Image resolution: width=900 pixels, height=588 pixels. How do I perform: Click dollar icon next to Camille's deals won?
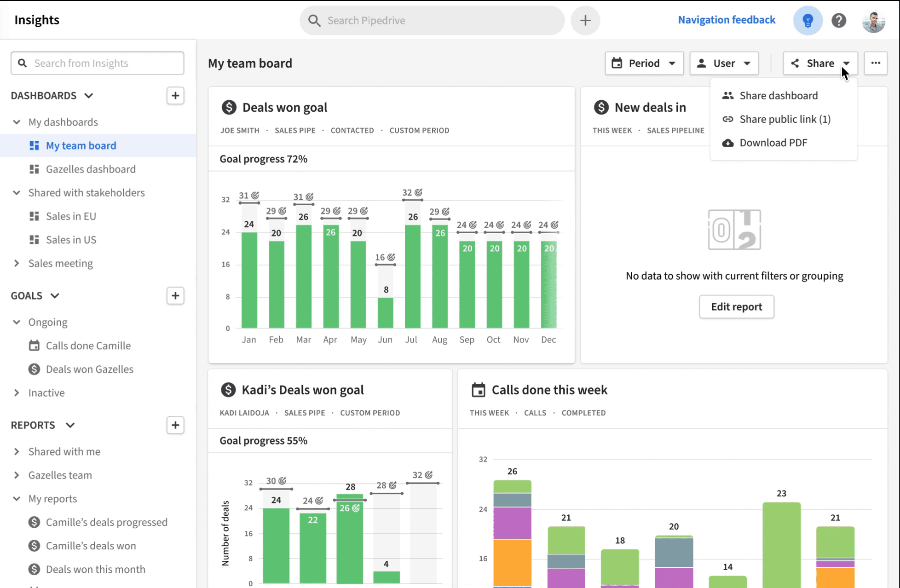34,546
